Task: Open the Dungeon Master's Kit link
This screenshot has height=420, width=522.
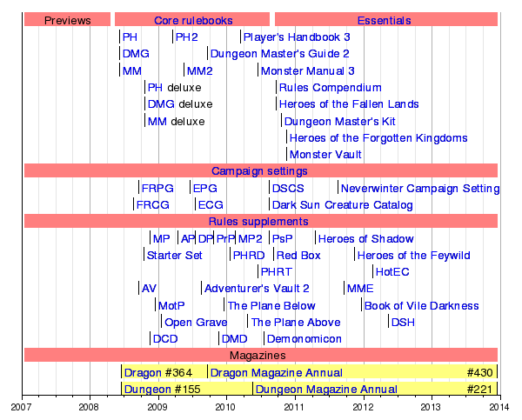Action: (340, 122)
